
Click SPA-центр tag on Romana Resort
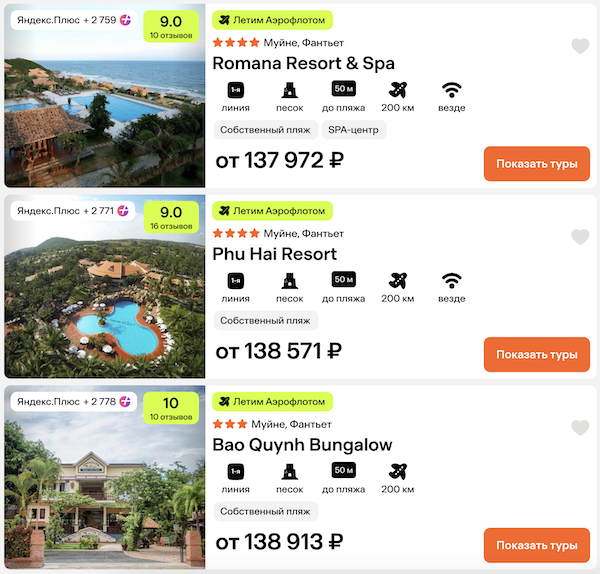pyautogui.click(x=355, y=129)
